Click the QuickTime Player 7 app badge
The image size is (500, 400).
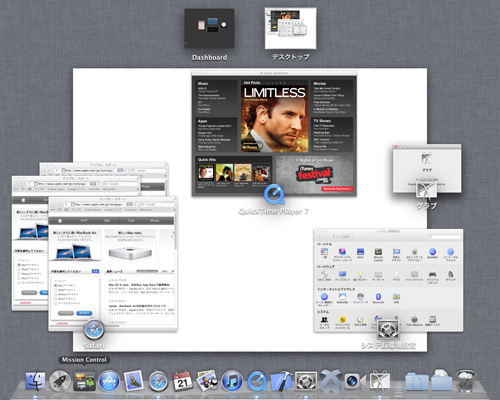pos(274,195)
